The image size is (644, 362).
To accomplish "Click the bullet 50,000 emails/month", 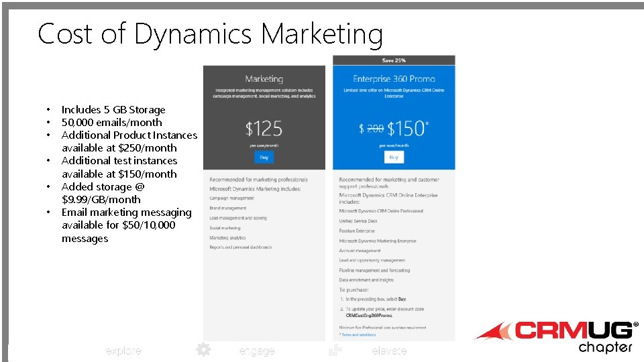I will coord(112,122).
